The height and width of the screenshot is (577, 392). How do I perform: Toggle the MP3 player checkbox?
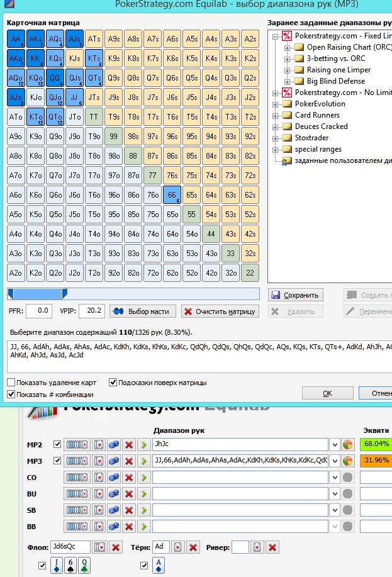[58, 461]
